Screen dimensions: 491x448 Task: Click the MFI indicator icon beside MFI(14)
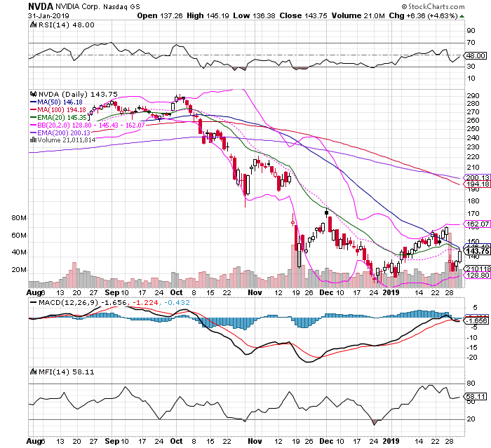click(33, 372)
